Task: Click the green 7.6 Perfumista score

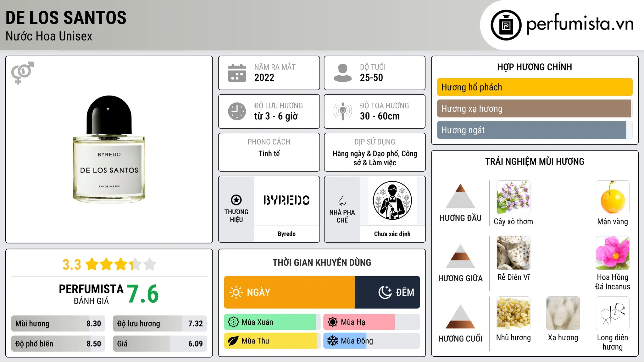Action: [143, 294]
